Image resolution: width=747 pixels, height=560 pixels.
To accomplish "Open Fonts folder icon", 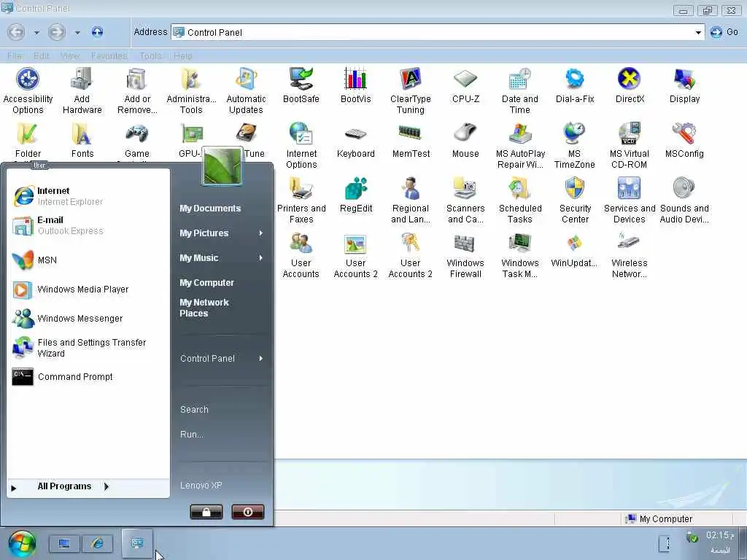I will point(82,141).
